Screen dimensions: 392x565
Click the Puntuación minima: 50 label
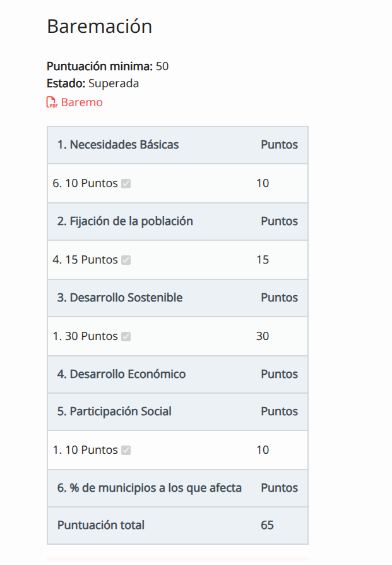[x=108, y=66]
